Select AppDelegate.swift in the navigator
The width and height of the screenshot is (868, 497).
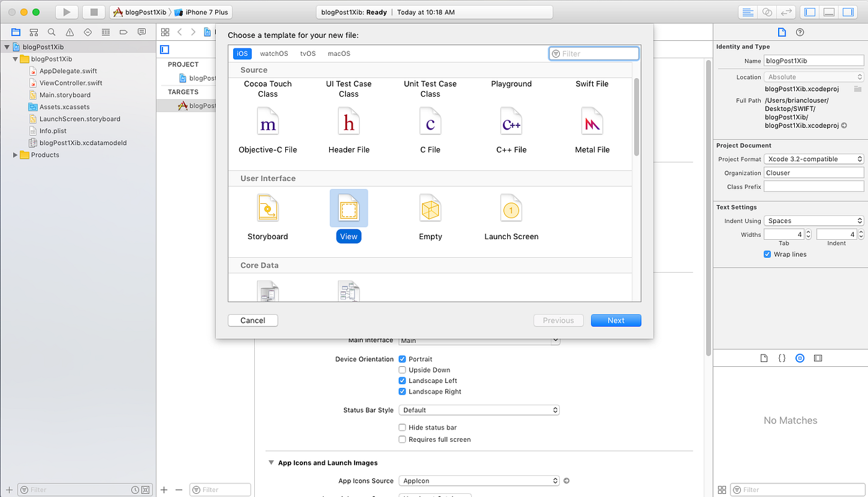click(x=68, y=71)
